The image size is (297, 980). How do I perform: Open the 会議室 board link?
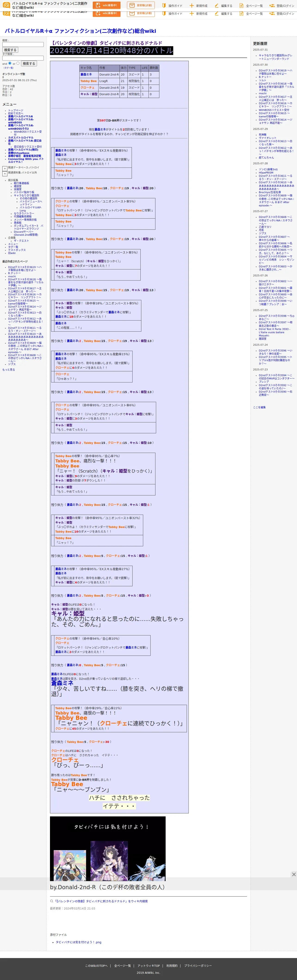[18, 189]
